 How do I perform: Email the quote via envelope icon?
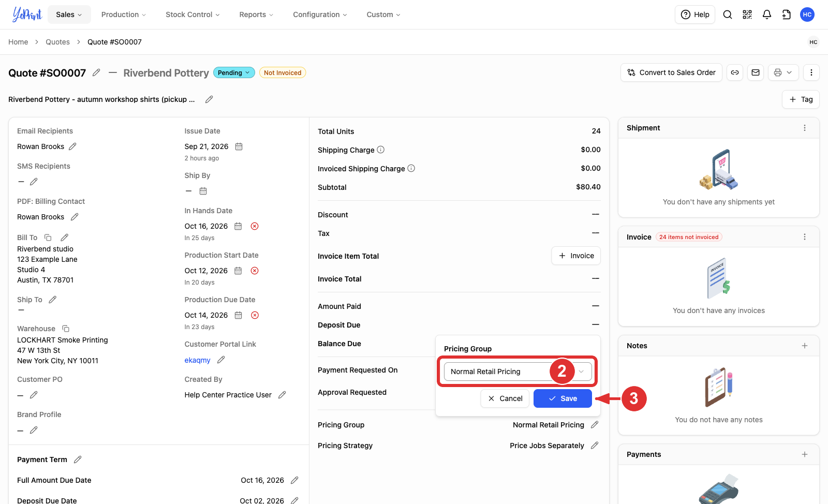point(756,72)
